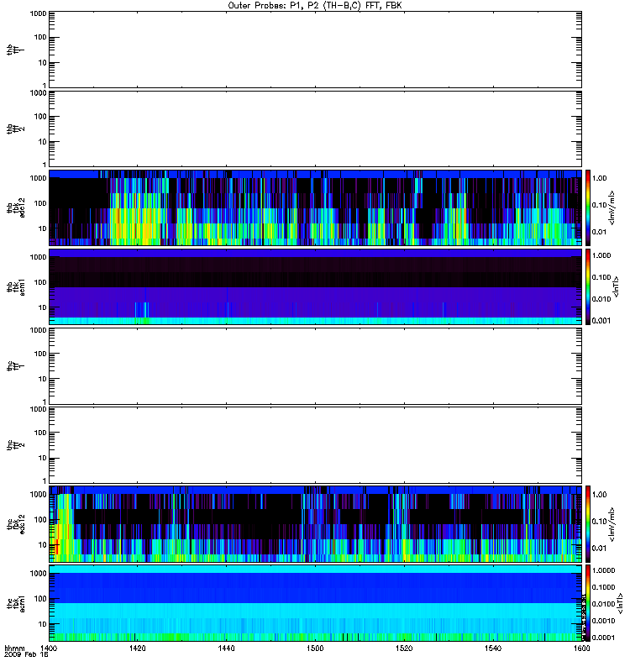Screen dimensions: 630x672
Task: Click the '1440' time axis tick label
Action: (x=226, y=648)
